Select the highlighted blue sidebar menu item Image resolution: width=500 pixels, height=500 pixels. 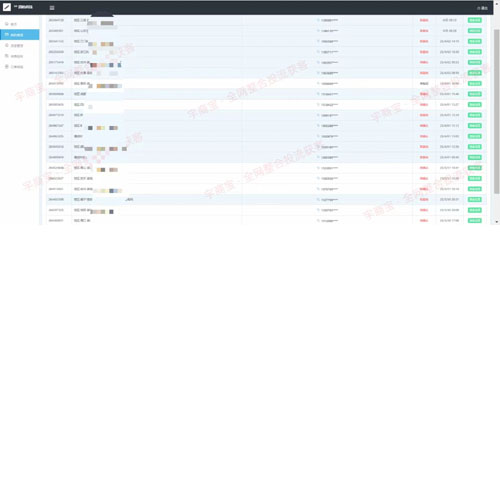(x=20, y=35)
